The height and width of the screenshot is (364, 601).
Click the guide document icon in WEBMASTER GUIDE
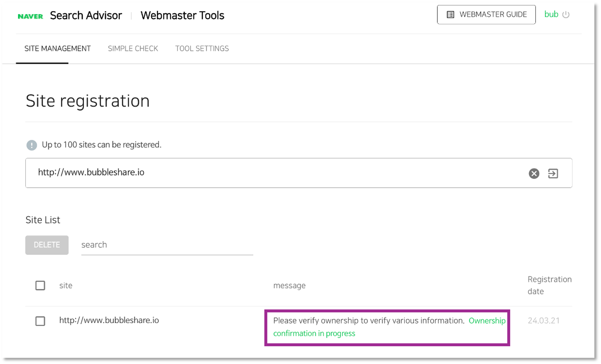tap(450, 14)
